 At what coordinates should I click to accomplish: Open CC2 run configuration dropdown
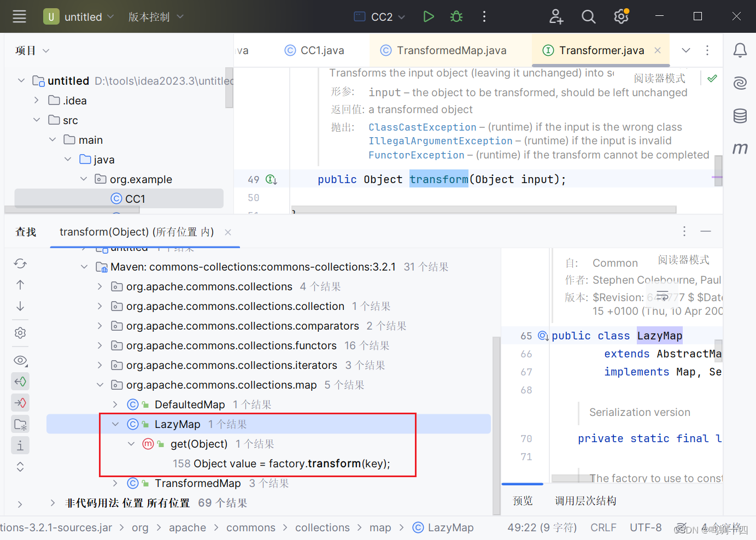point(380,16)
